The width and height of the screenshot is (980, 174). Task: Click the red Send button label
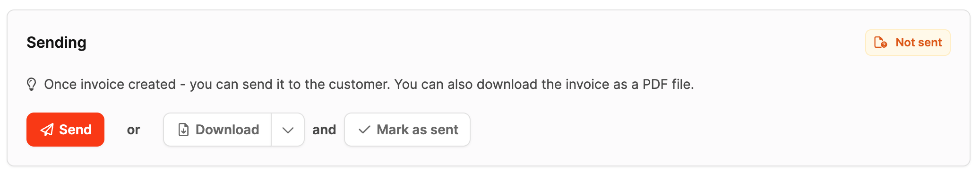(x=75, y=130)
